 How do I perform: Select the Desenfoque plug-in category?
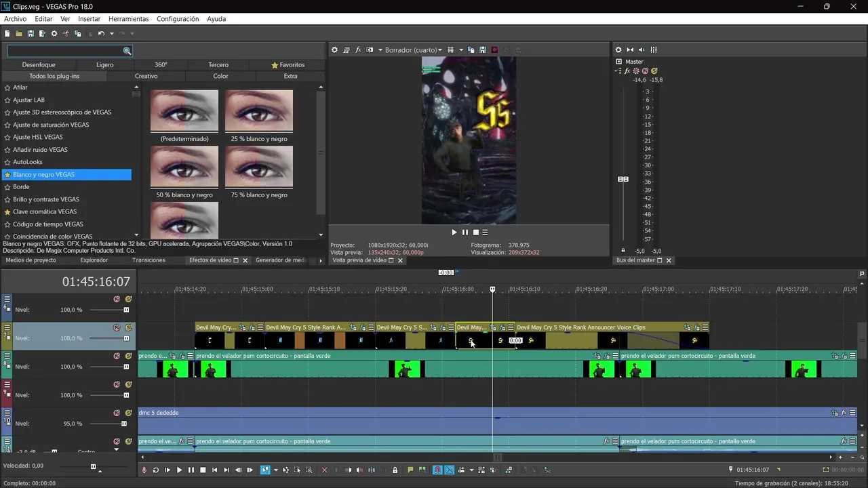tap(39, 65)
